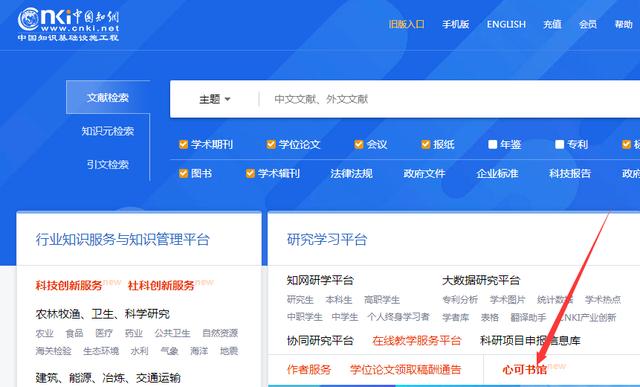Open the 科技报告 database link
This screenshot has width=640, height=387.
tap(570, 173)
